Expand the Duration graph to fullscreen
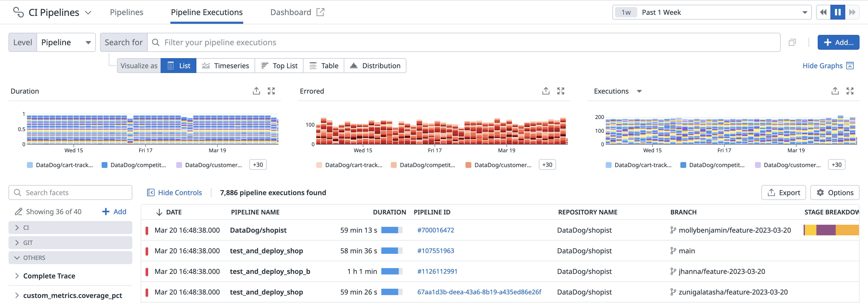Image resolution: width=868 pixels, height=303 pixels. click(x=271, y=91)
